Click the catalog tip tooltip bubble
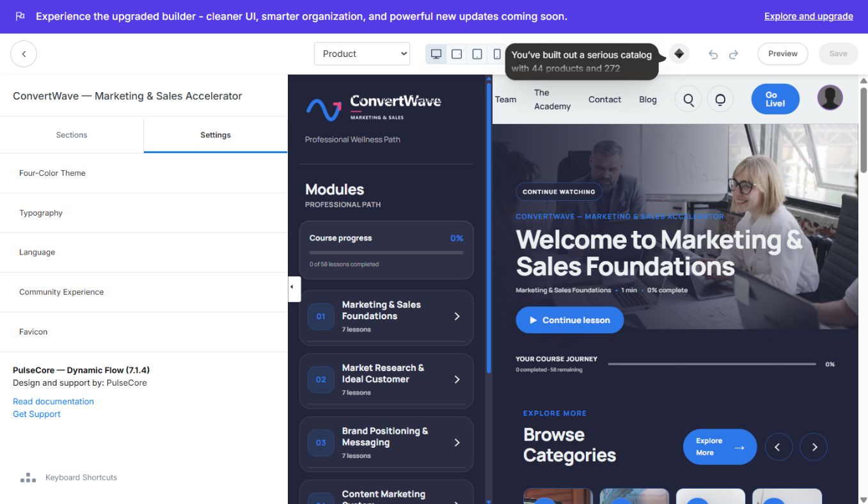This screenshot has height=504, width=868. 581,61
